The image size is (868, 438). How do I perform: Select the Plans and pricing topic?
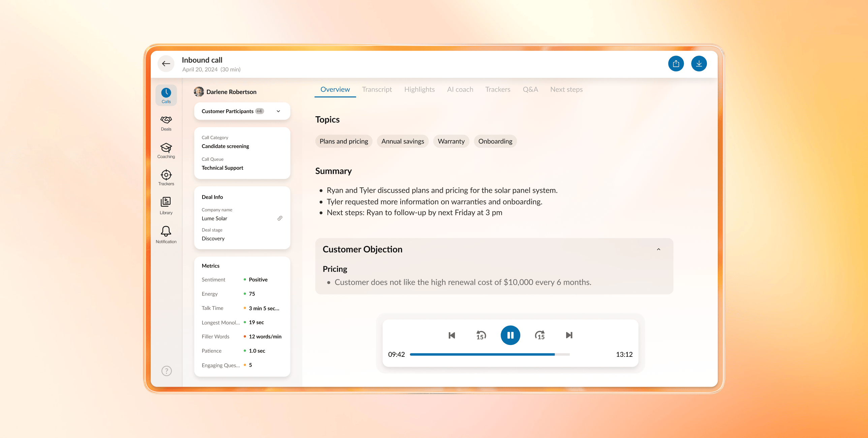344,142
